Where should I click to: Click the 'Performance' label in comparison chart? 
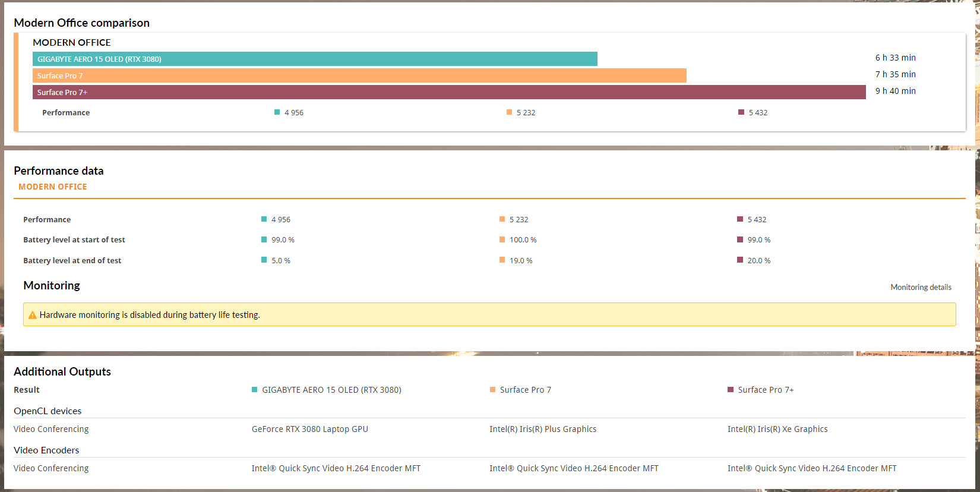click(x=66, y=112)
